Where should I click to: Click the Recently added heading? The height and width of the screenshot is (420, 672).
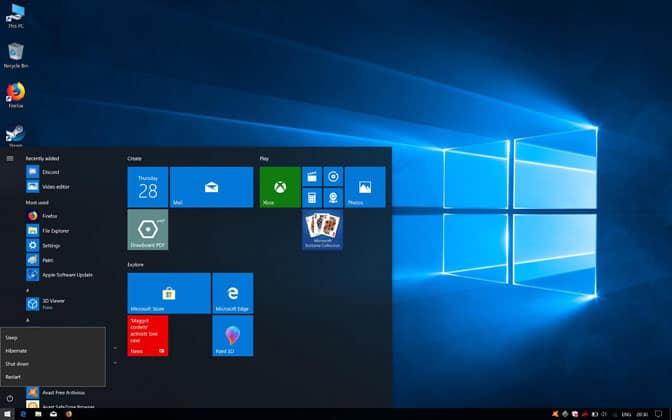click(42, 159)
